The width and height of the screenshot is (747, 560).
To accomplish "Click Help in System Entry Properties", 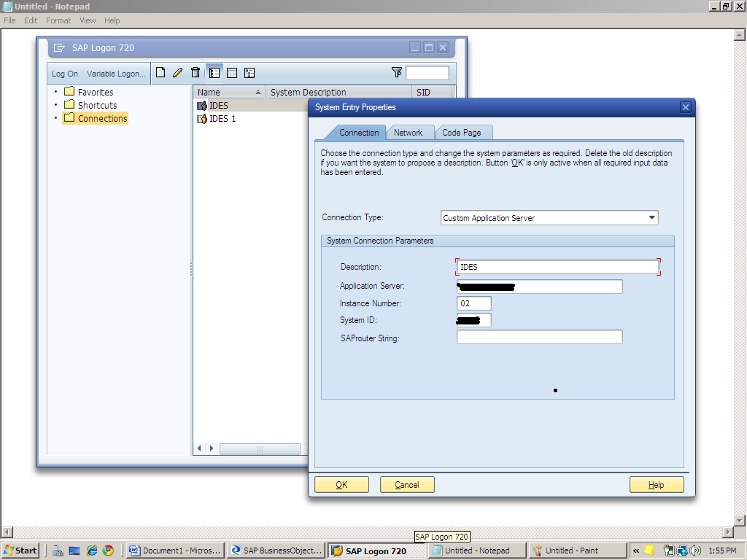I will tap(657, 485).
